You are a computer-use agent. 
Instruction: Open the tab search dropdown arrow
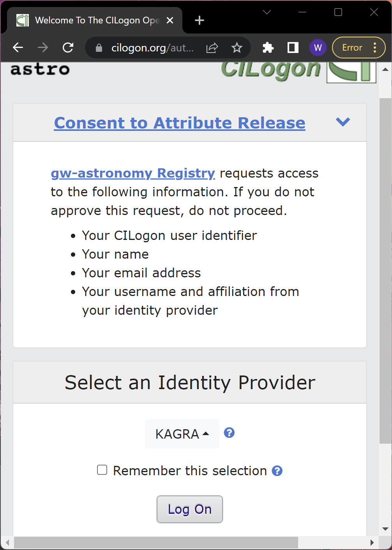[x=267, y=12]
